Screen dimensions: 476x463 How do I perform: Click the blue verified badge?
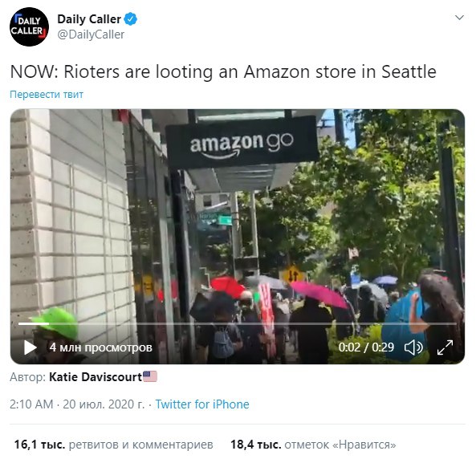point(131,19)
